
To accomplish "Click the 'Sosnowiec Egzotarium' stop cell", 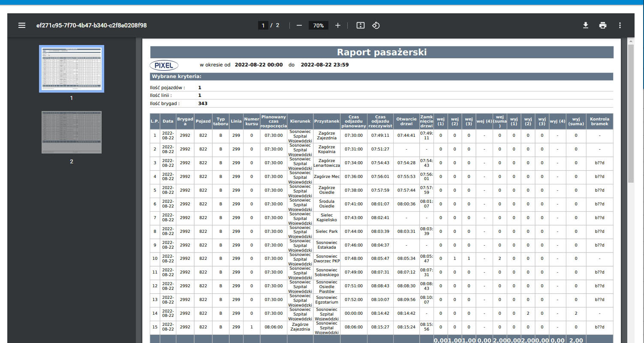I will (x=327, y=300).
